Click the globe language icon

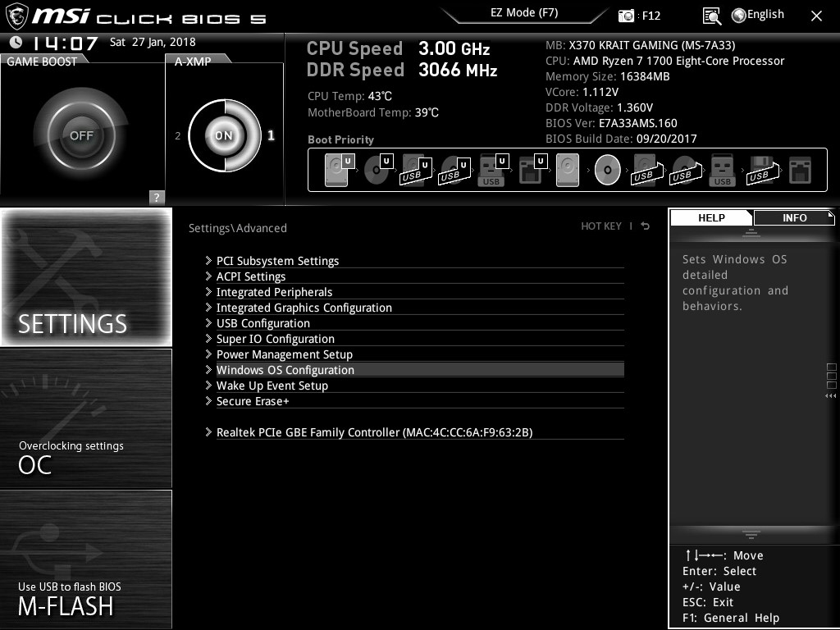click(739, 16)
